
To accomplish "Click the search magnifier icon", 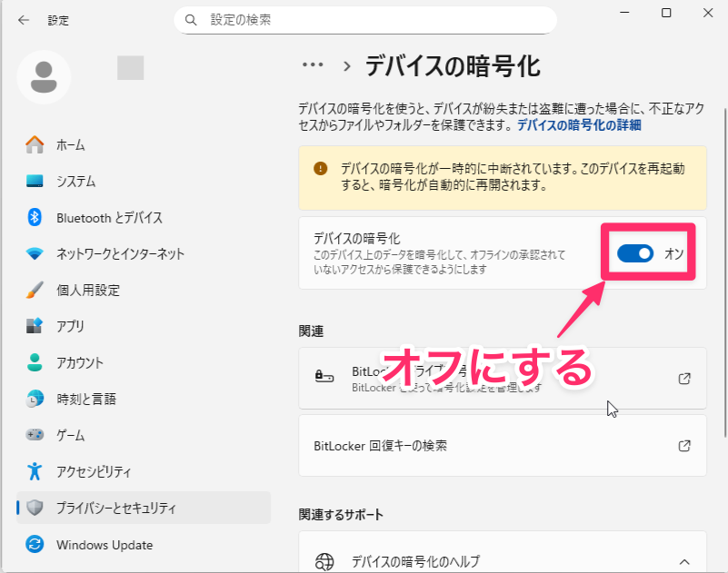I will tap(191, 19).
